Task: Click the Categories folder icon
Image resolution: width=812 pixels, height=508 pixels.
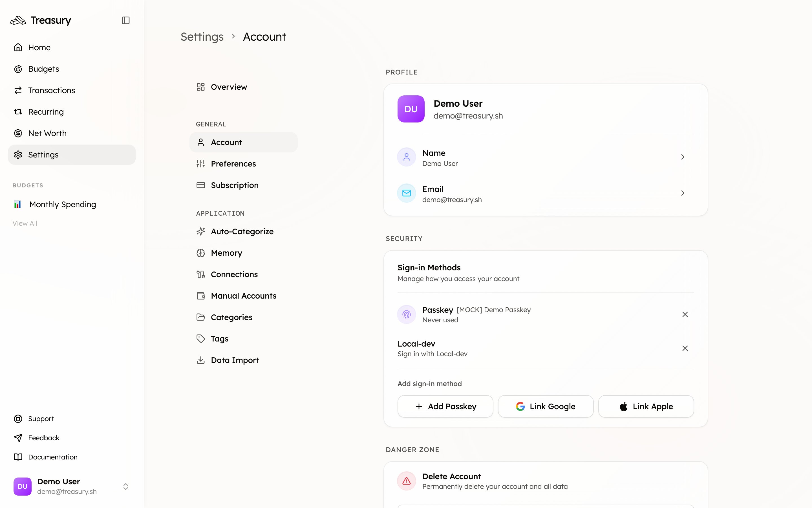Action: pyautogui.click(x=201, y=317)
